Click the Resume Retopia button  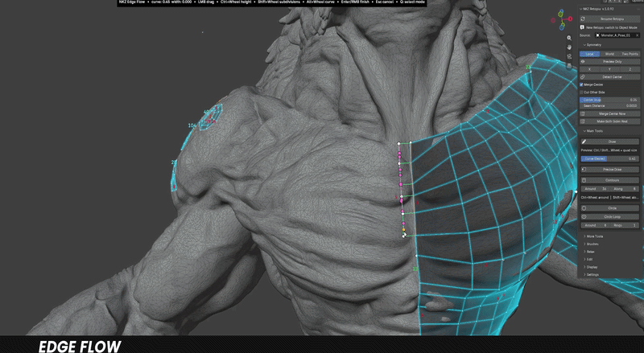(x=609, y=18)
